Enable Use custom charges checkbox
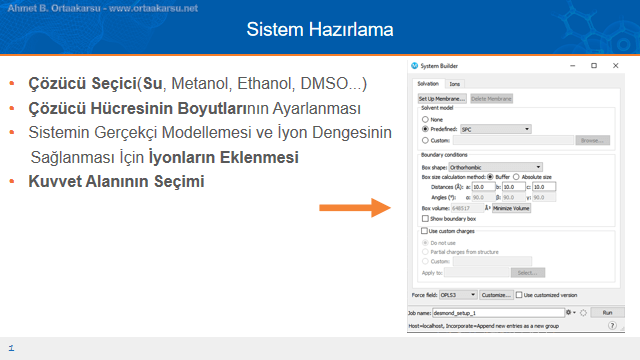This screenshot has height=360, width=640. coord(424,231)
